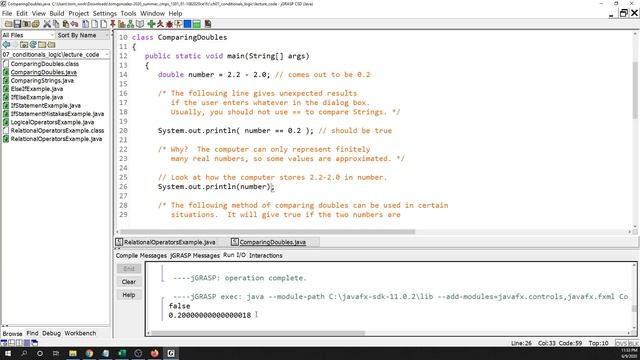Viewport: 640px width, 360px height.
Task: Switch to the Debug sidebar tab
Action: click(x=51, y=333)
